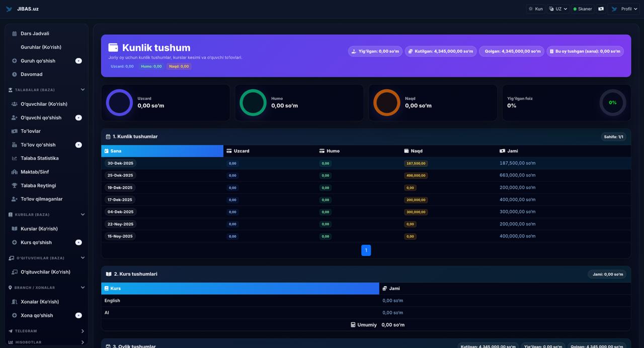
Task: Click the plus icon beside To'lov qo'shish
Action: coord(78,145)
